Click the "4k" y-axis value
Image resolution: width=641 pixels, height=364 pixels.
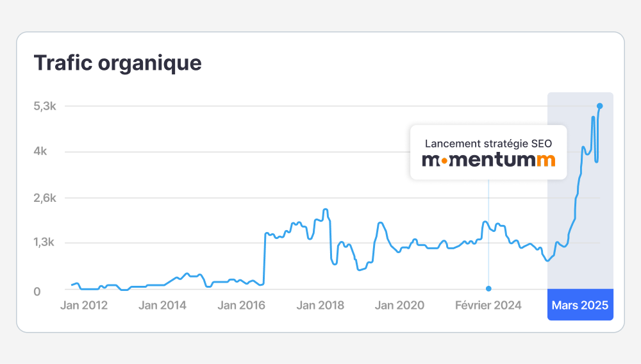(x=40, y=151)
